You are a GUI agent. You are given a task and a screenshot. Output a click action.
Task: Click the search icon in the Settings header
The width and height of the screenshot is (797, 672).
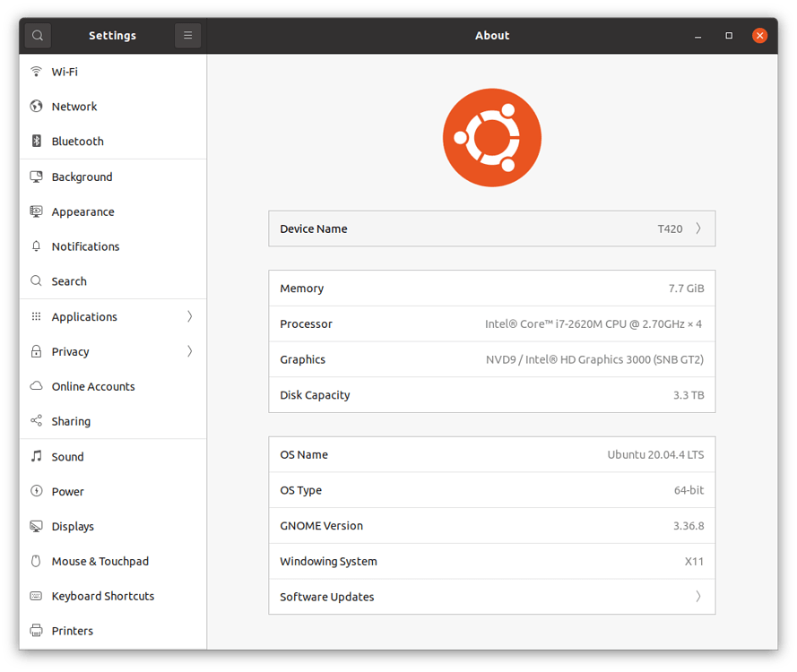tap(38, 36)
